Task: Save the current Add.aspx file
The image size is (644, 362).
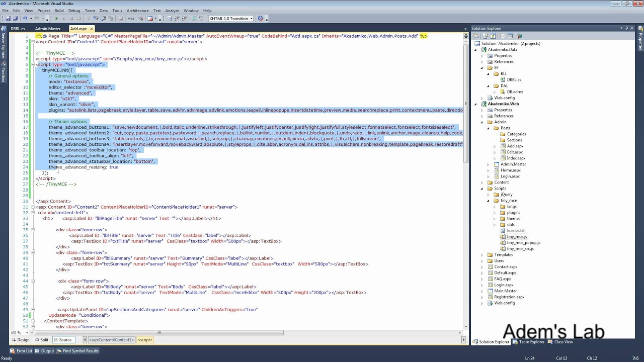Action: 8,19
